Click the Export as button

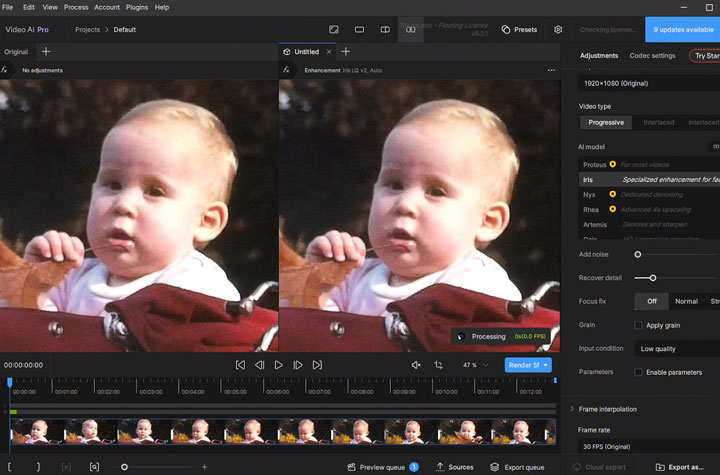680,467
